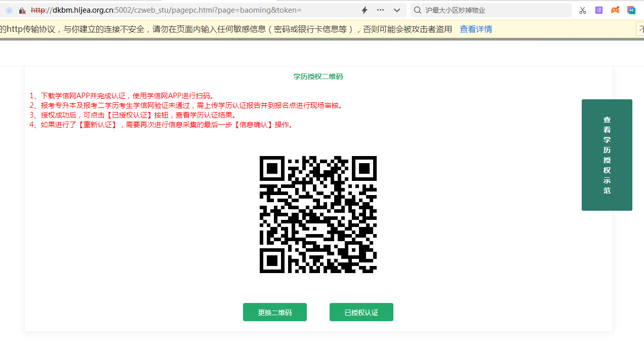
Task: Click the lightning bolt speed-mode icon
Action: click(364, 10)
